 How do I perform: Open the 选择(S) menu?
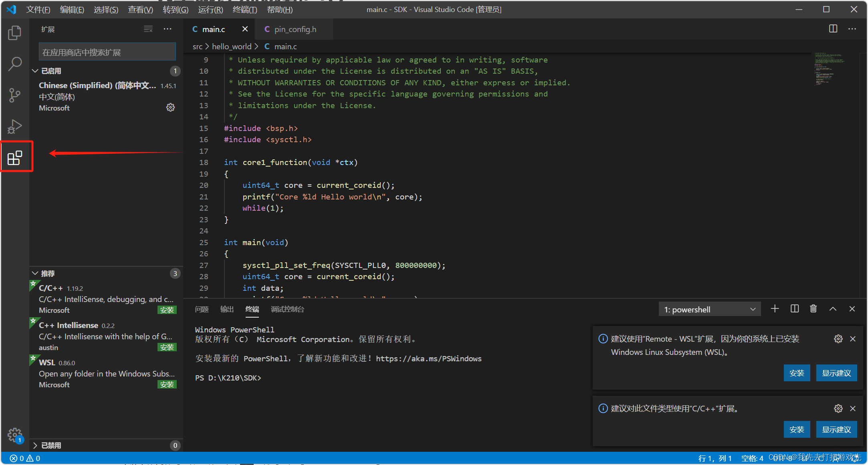106,10
